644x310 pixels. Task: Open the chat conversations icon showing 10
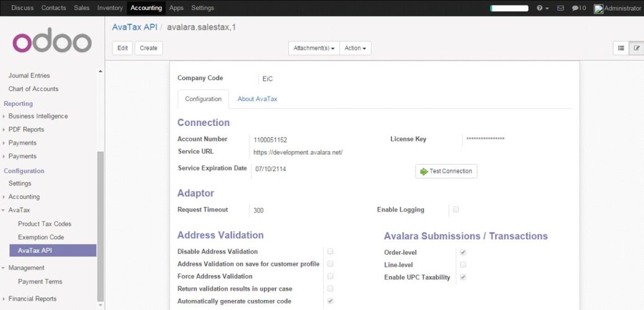point(579,8)
